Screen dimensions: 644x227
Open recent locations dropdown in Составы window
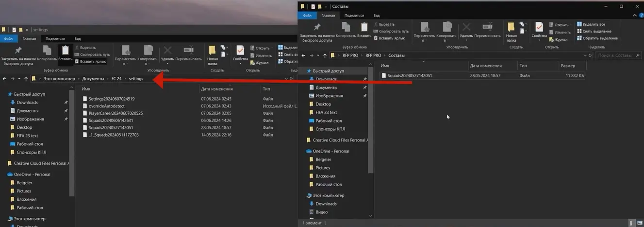pos(318,55)
